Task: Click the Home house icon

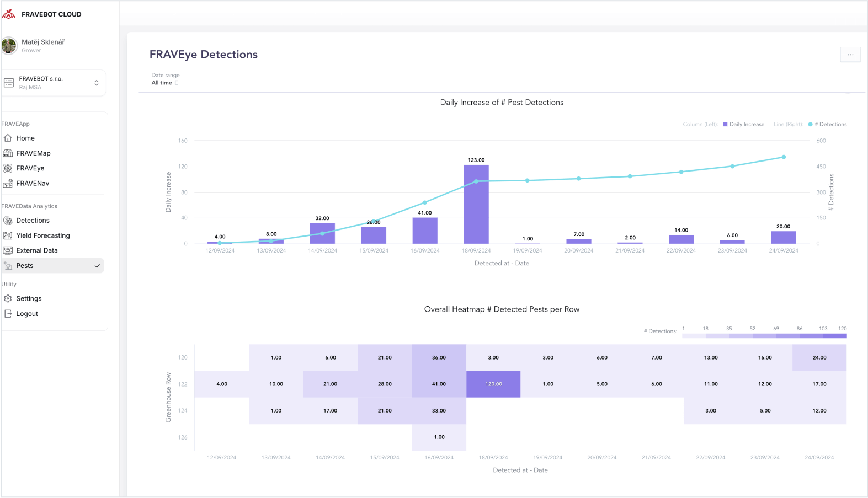Action: (x=8, y=138)
